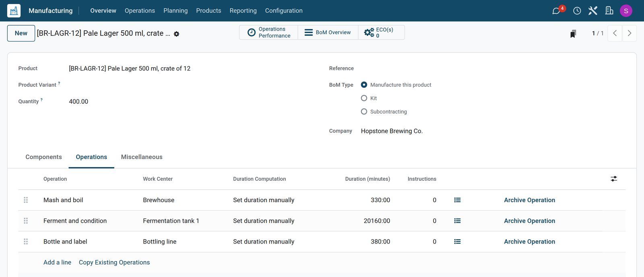Archive the Mash and boil operation
Screen dimensions: 644x277
click(x=529, y=200)
